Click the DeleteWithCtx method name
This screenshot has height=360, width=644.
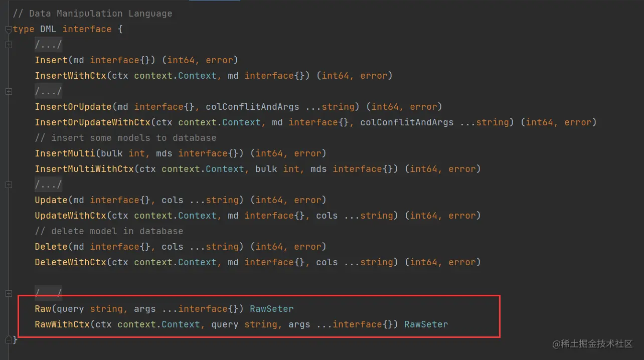[x=70, y=262]
